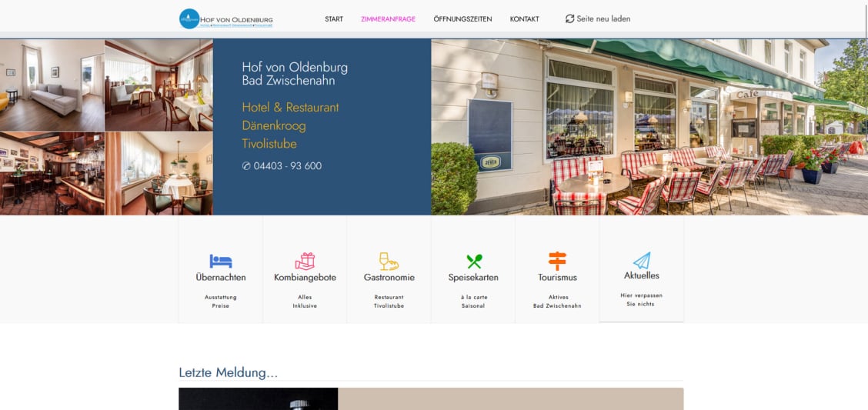Open the START menu item
Image resolution: width=868 pixels, height=410 pixels.
[334, 18]
